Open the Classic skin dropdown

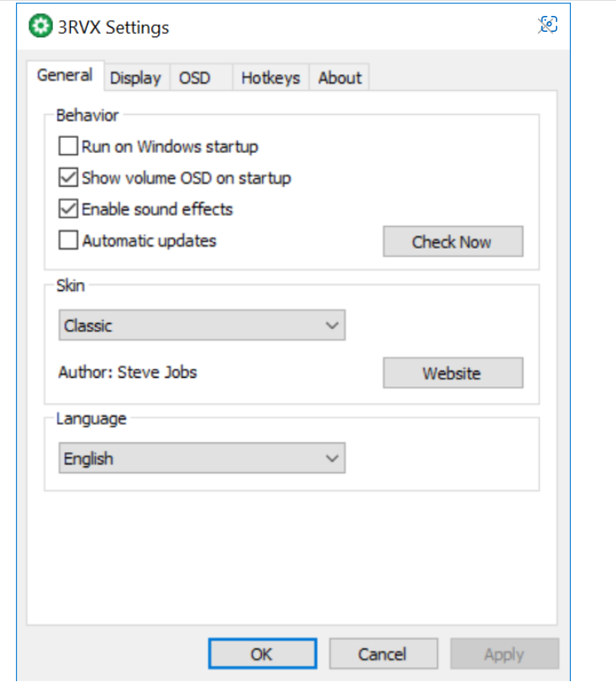pyautogui.click(x=202, y=326)
